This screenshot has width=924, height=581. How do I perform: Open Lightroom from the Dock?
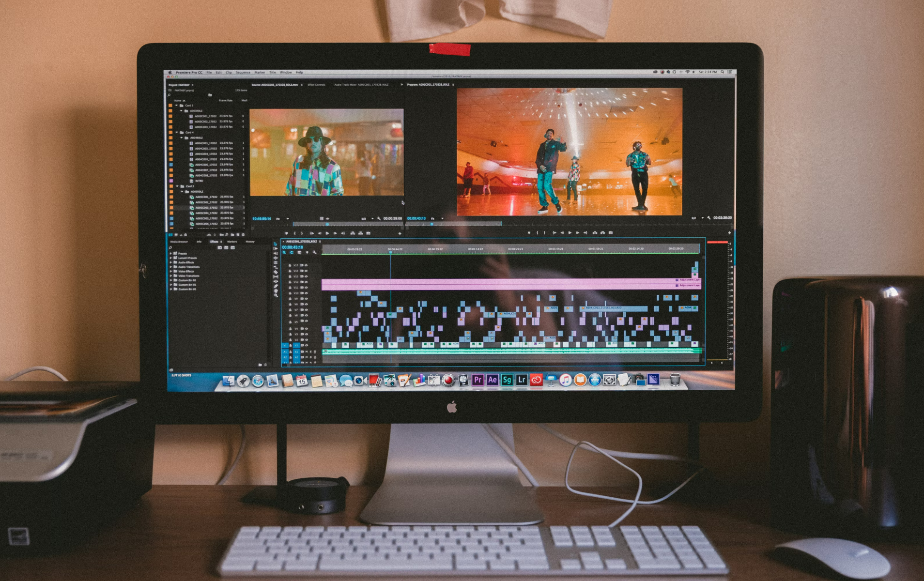521,380
